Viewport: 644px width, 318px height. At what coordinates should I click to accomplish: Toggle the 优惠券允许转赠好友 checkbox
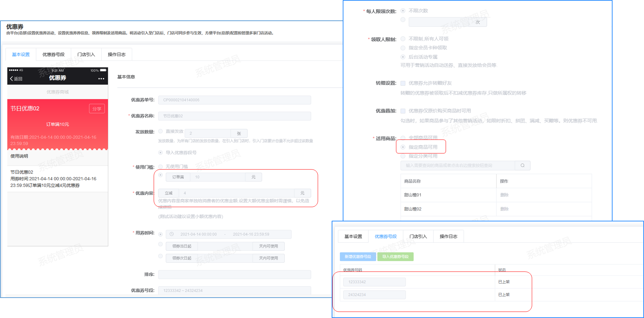click(x=403, y=83)
